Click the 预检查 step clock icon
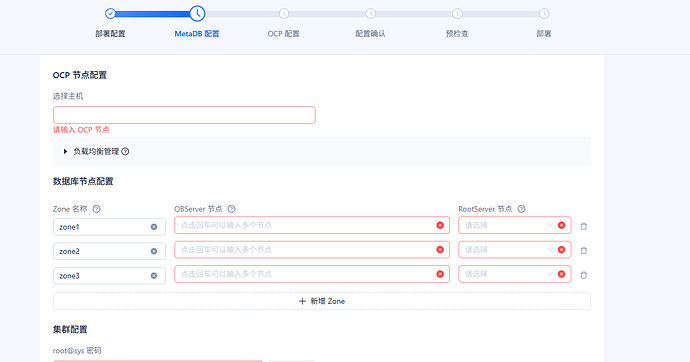 coord(457,14)
